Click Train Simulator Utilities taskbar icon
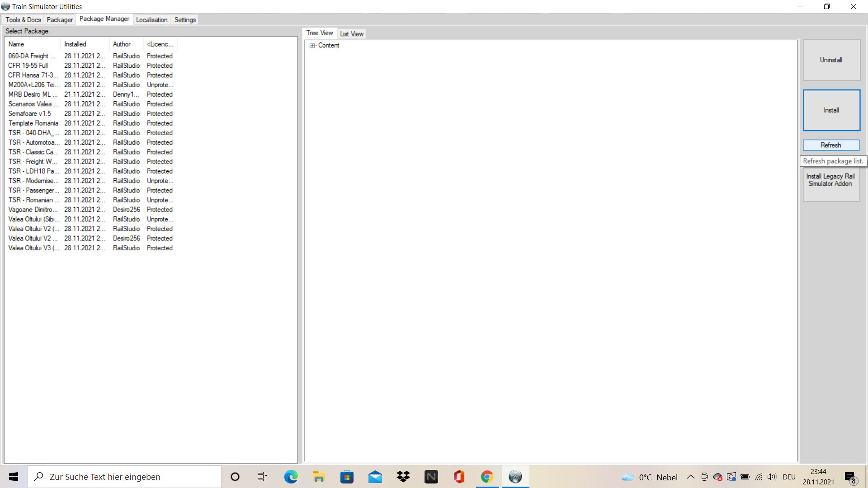Image resolution: width=868 pixels, height=488 pixels. [x=515, y=477]
